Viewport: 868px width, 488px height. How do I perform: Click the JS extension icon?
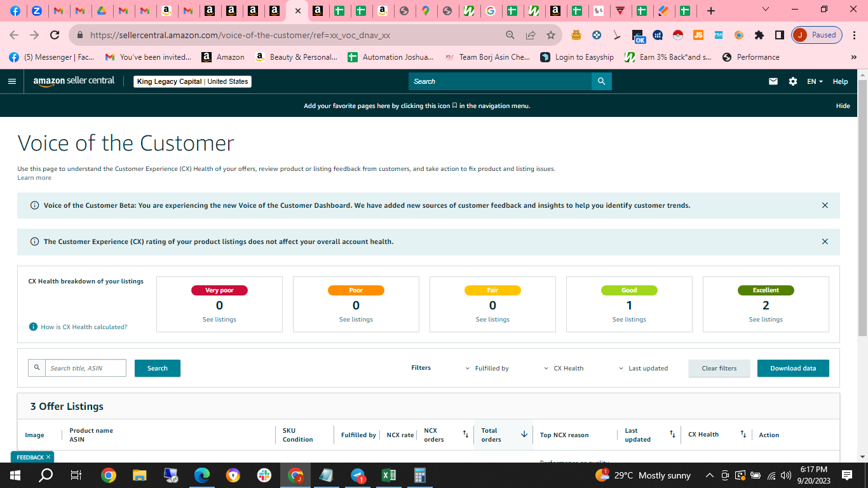coord(698,35)
